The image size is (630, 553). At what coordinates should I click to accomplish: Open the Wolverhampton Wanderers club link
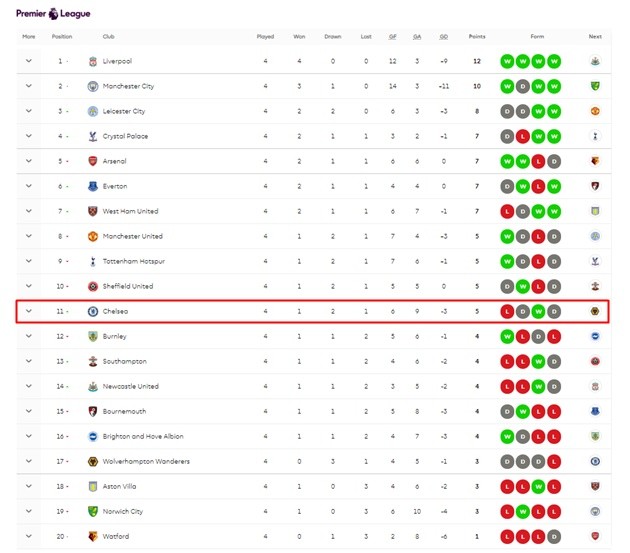[145, 461]
